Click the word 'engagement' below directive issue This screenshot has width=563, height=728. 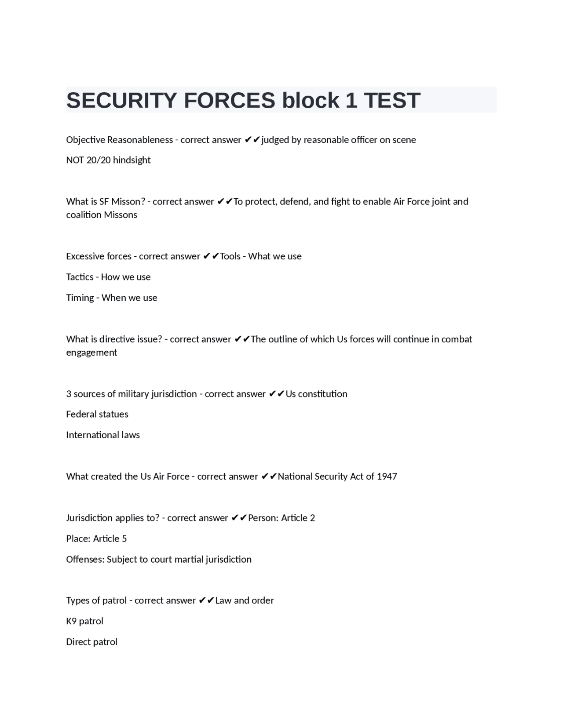[x=91, y=353]
